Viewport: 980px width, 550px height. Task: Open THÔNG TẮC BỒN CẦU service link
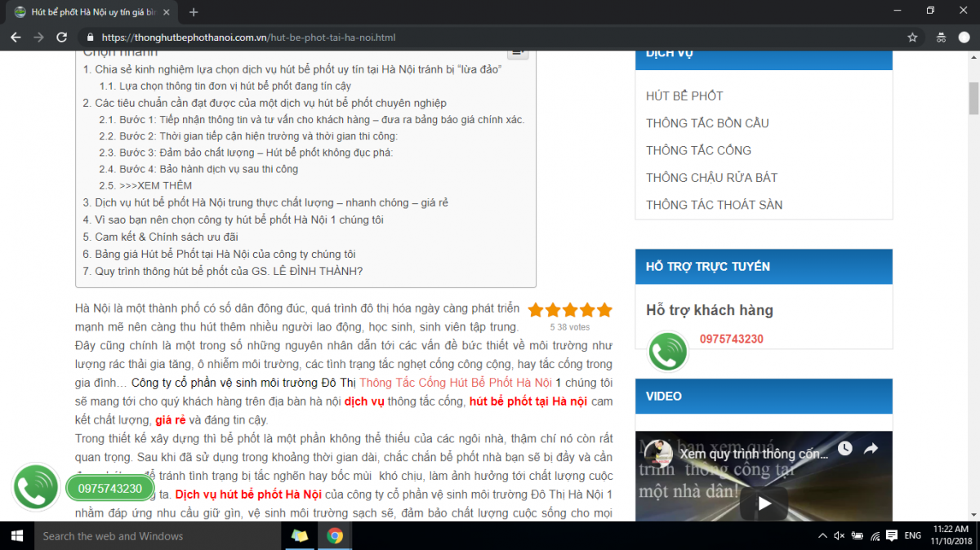pyautogui.click(x=707, y=123)
